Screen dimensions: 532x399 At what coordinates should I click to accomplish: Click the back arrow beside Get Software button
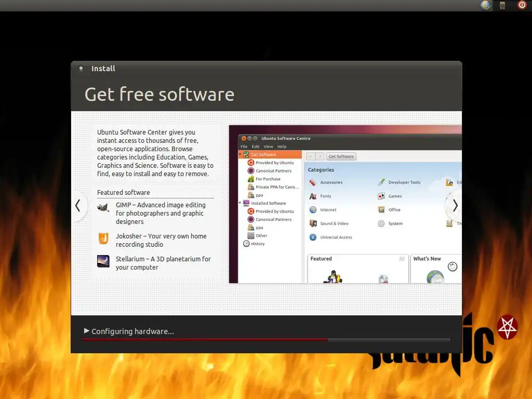coord(311,156)
